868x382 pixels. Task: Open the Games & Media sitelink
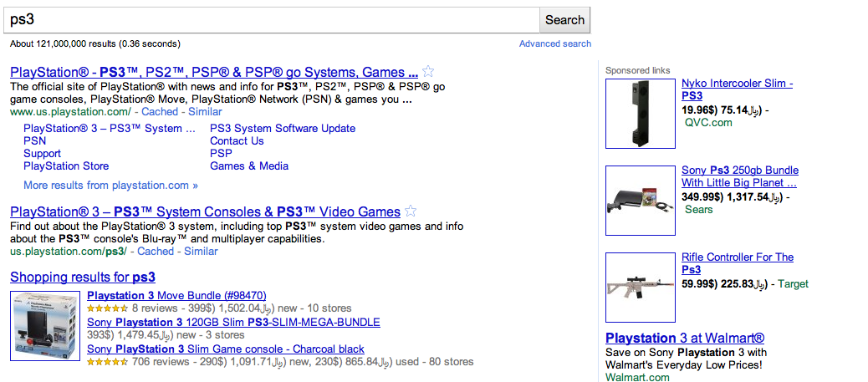249,166
